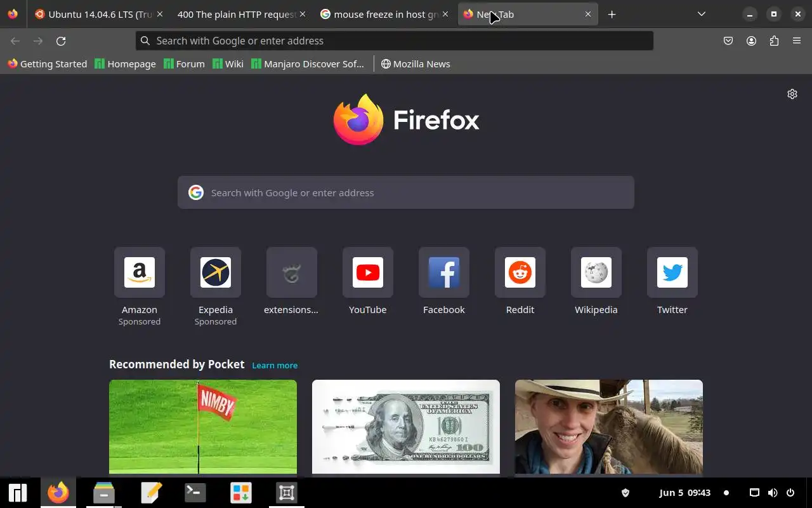Viewport: 812px width, 508px height.
Task: Switch to the 400 The plain HTTP request tab
Action: tap(240, 14)
